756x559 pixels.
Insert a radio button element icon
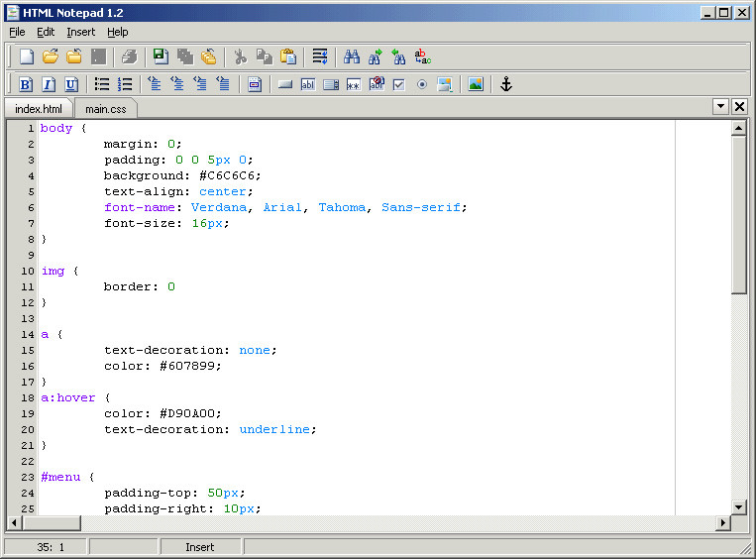pos(422,84)
